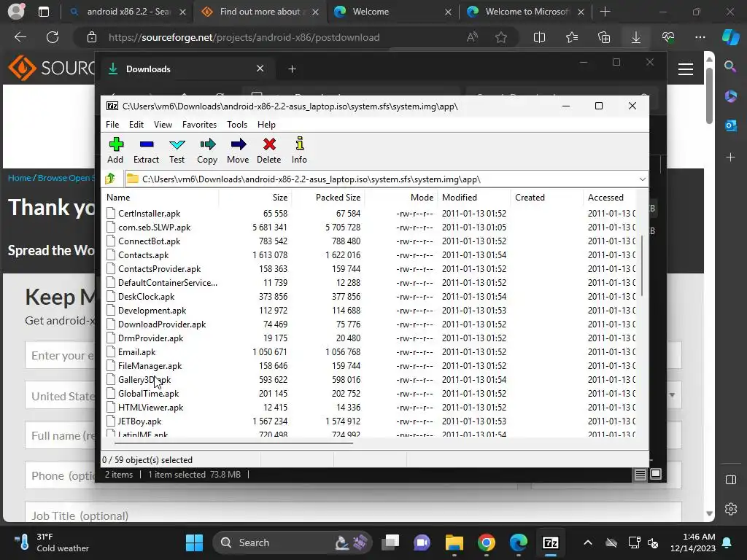
Task: Open the Tools menu
Action: coord(237,124)
